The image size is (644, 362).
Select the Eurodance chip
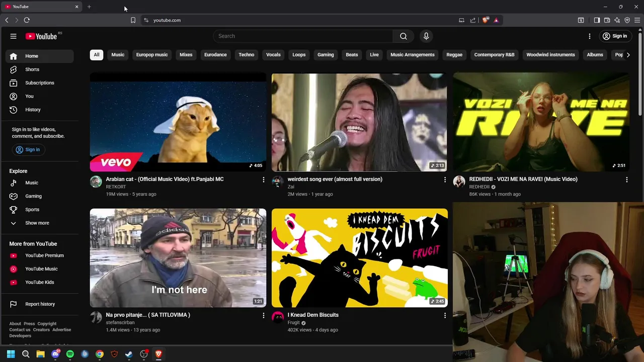(215, 55)
